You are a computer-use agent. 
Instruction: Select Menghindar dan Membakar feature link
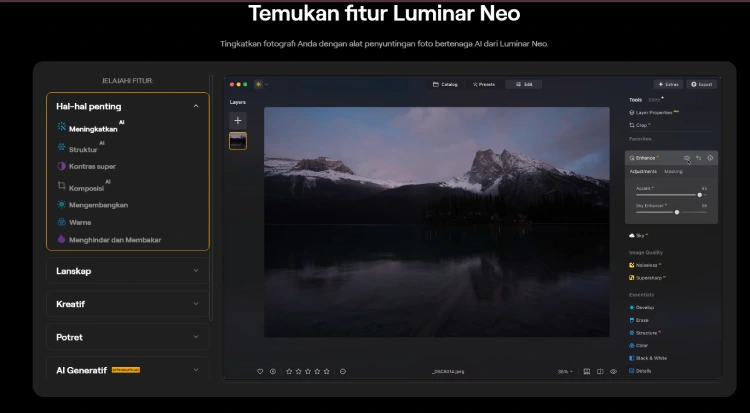pos(115,240)
